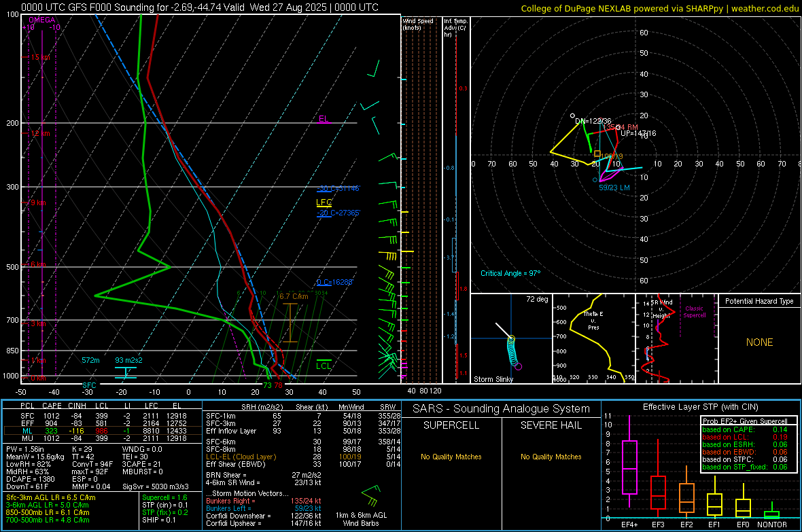The image size is (802, 532).
Task: Select the "Eff Shear (EBWD)" row label
Action: 236,464
